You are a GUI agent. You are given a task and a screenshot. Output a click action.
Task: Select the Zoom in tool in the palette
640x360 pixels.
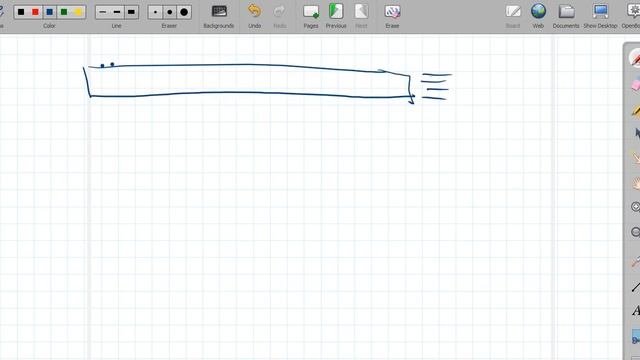(636, 207)
